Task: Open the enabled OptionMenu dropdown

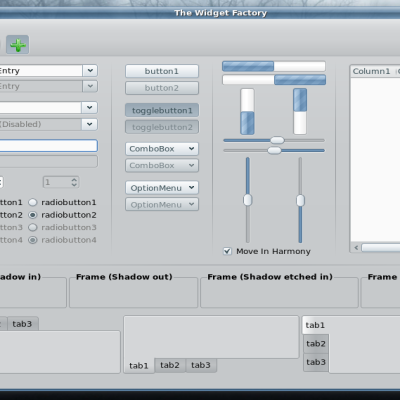Action: pyautogui.click(x=162, y=188)
